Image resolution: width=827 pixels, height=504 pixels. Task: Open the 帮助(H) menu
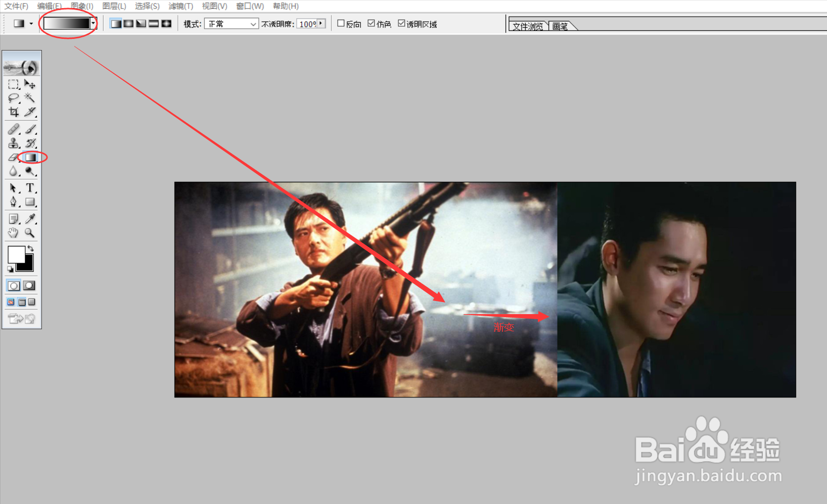pos(286,6)
